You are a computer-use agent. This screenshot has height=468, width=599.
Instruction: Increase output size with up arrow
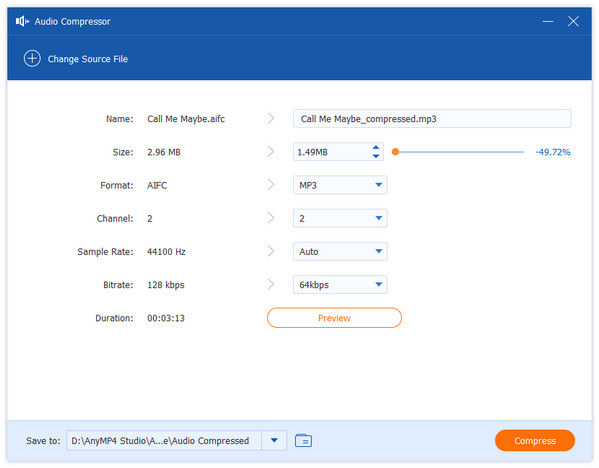pos(376,147)
